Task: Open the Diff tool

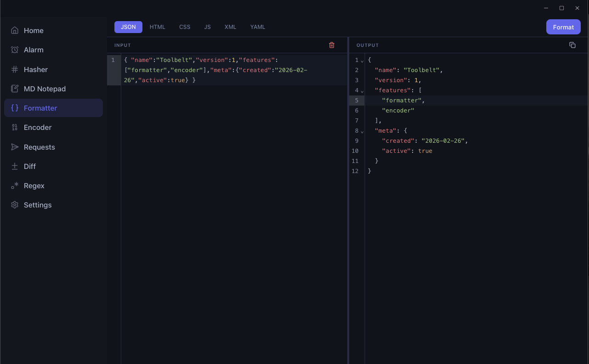Action: point(30,166)
